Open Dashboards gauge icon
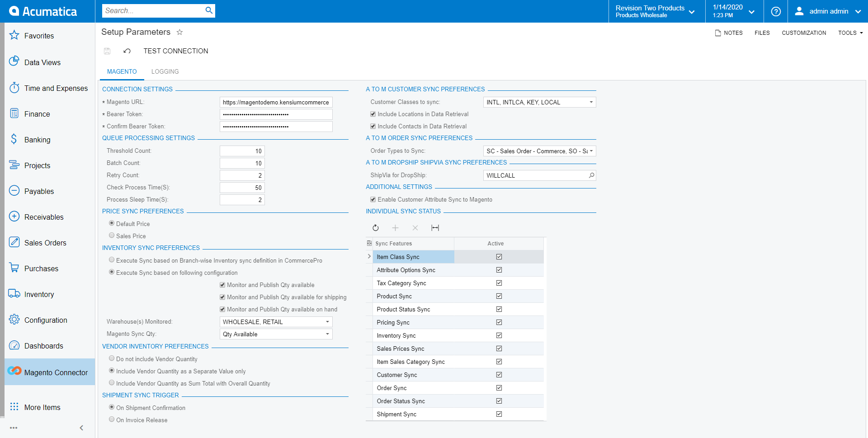This screenshot has height=438, width=868. point(14,345)
